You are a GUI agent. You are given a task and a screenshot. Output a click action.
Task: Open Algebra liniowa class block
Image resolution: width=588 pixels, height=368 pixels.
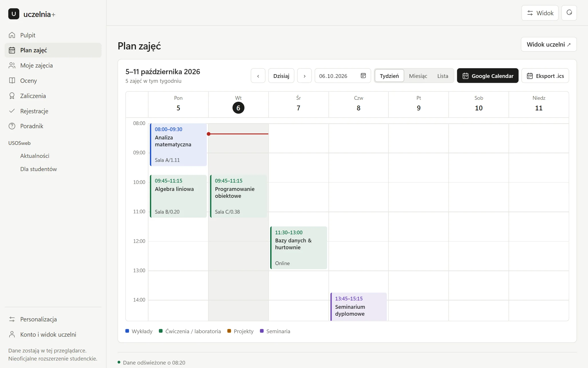click(178, 196)
